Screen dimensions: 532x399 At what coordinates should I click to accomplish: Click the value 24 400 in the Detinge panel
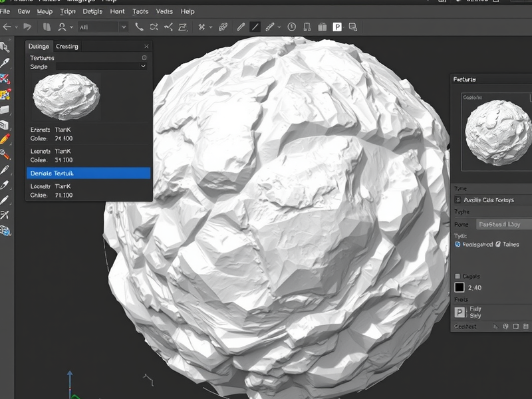pos(64,138)
